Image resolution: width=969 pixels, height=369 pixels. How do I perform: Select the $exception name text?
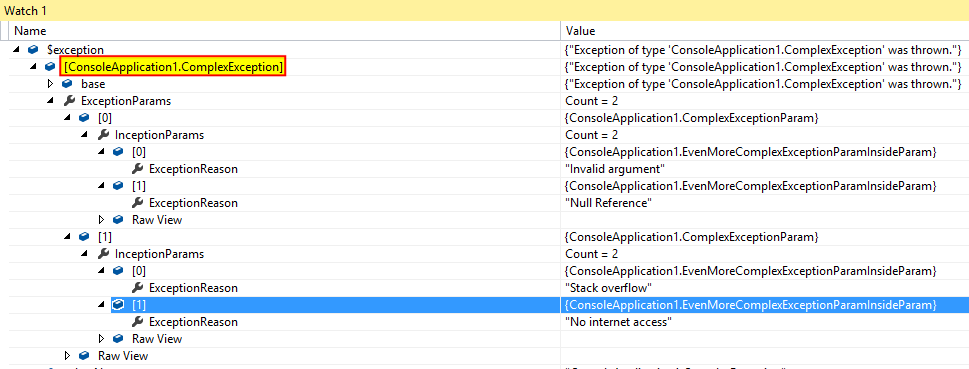point(75,49)
